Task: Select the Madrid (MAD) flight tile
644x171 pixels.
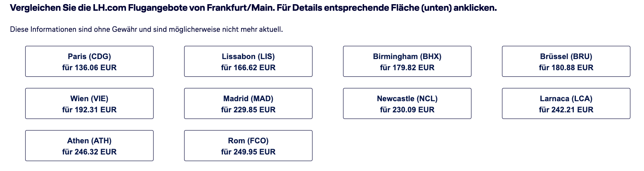Action: coord(248,103)
